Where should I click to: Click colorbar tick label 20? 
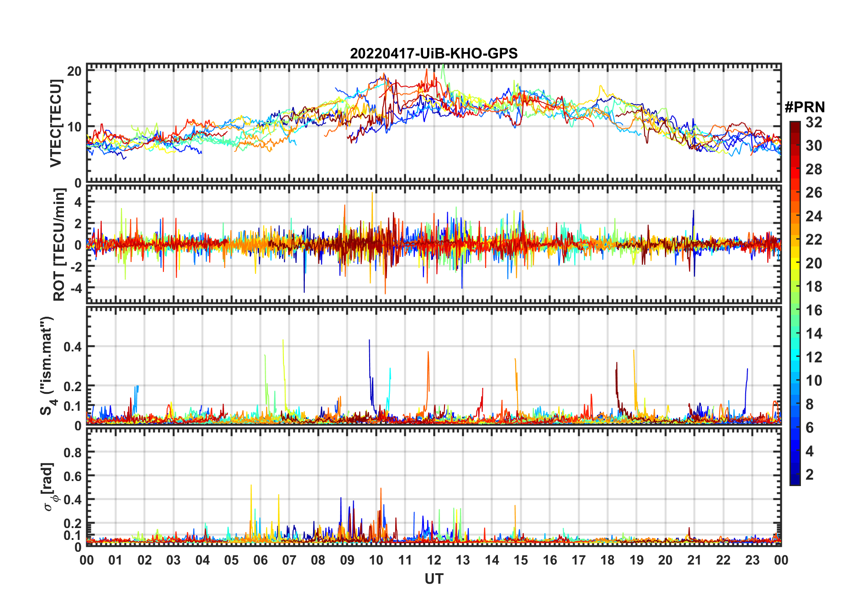coord(814,263)
